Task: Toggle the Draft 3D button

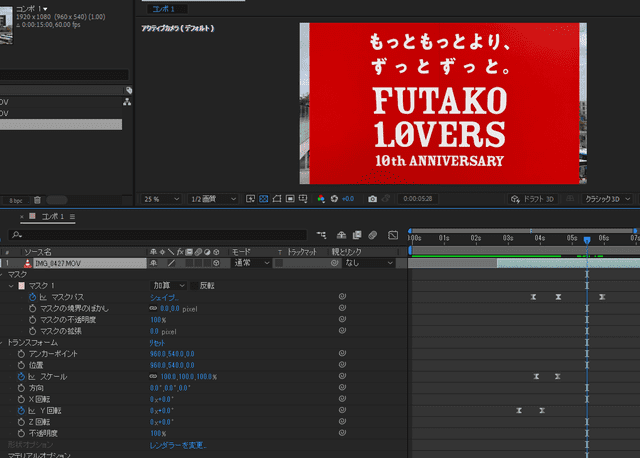Action: pyautogui.click(x=532, y=199)
